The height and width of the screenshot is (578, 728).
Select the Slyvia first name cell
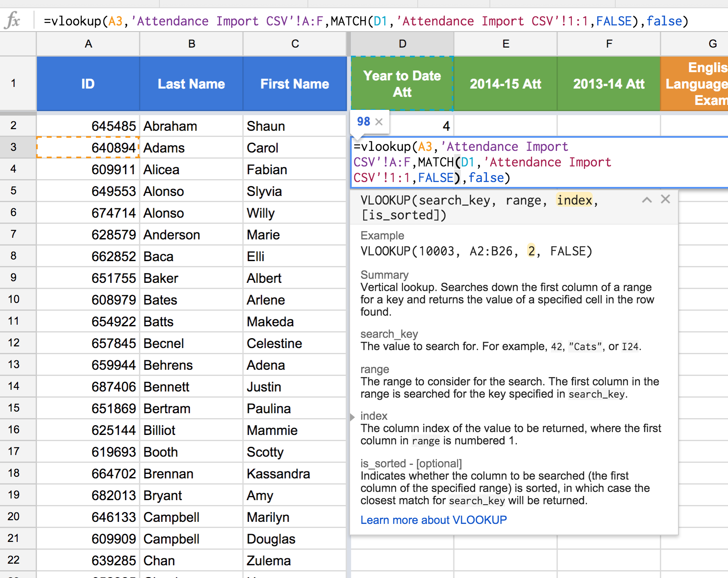click(x=295, y=191)
